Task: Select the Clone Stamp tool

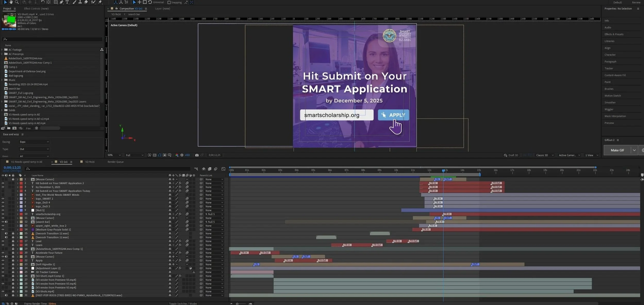Action: click(x=80, y=2)
